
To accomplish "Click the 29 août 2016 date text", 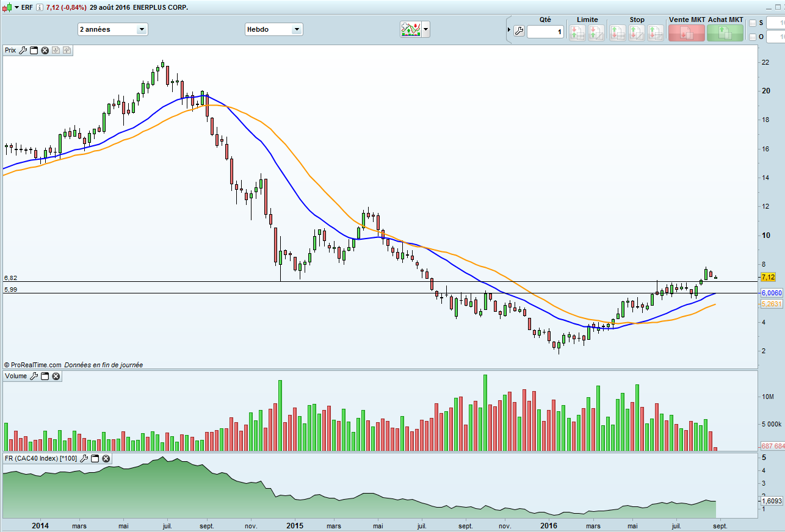I will click(x=109, y=7).
